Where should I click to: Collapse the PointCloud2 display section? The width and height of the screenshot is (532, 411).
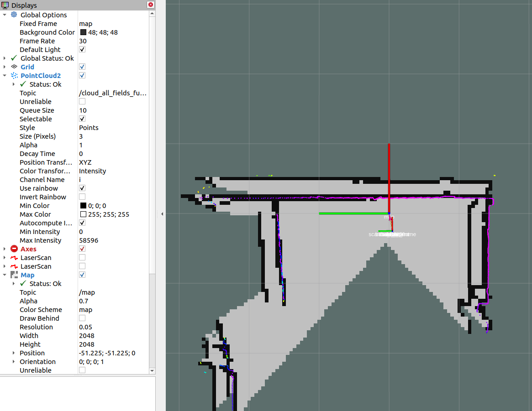pyautogui.click(x=5, y=76)
